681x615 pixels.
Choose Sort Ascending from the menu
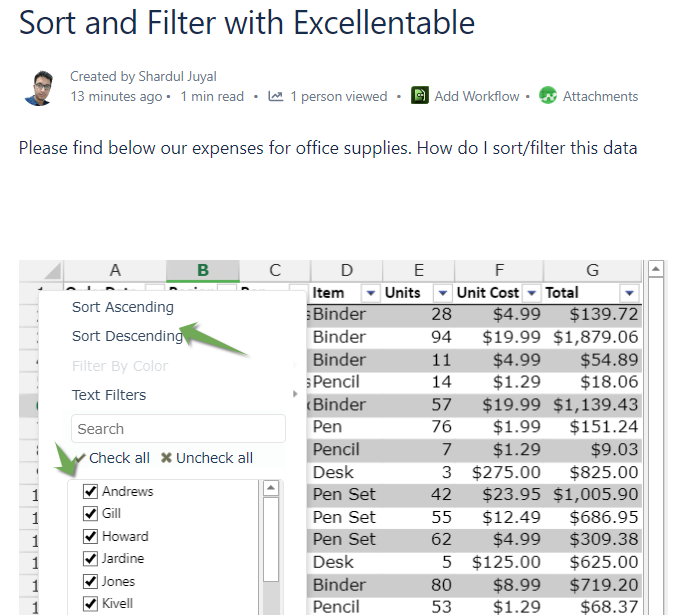point(123,307)
